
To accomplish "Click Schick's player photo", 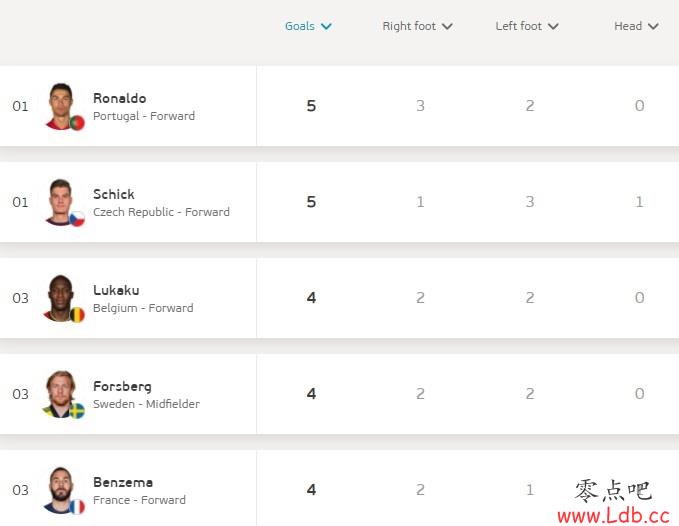I will point(61,202).
